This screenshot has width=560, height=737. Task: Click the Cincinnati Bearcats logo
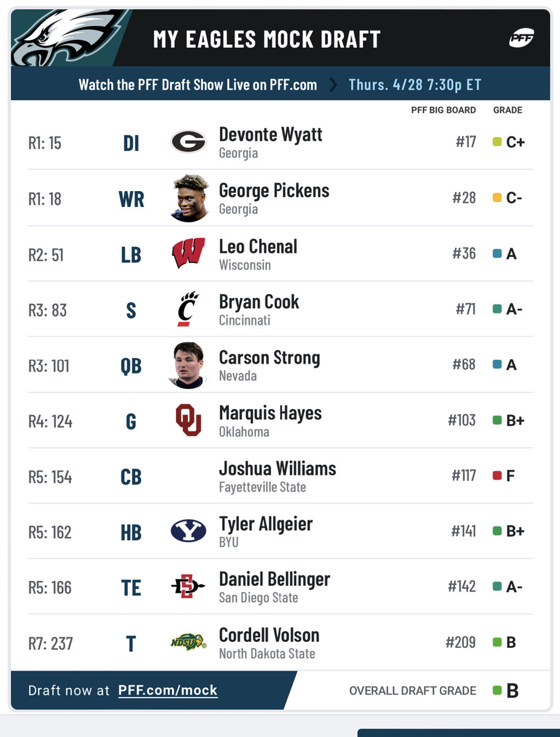point(189,309)
